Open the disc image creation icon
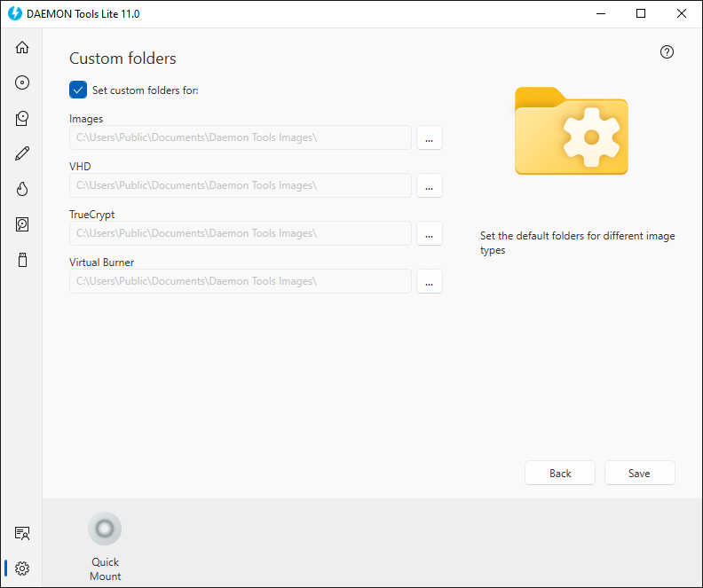 pyautogui.click(x=22, y=118)
